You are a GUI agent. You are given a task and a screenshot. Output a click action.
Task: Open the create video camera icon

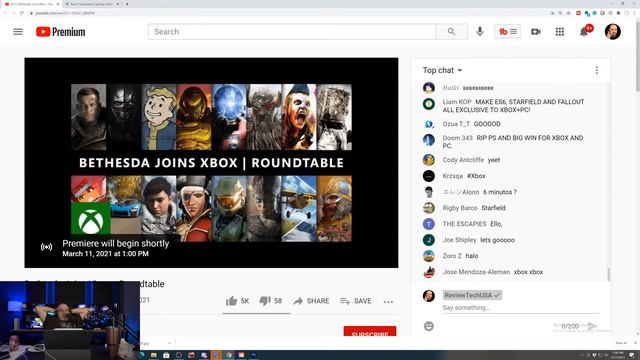coord(536,32)
